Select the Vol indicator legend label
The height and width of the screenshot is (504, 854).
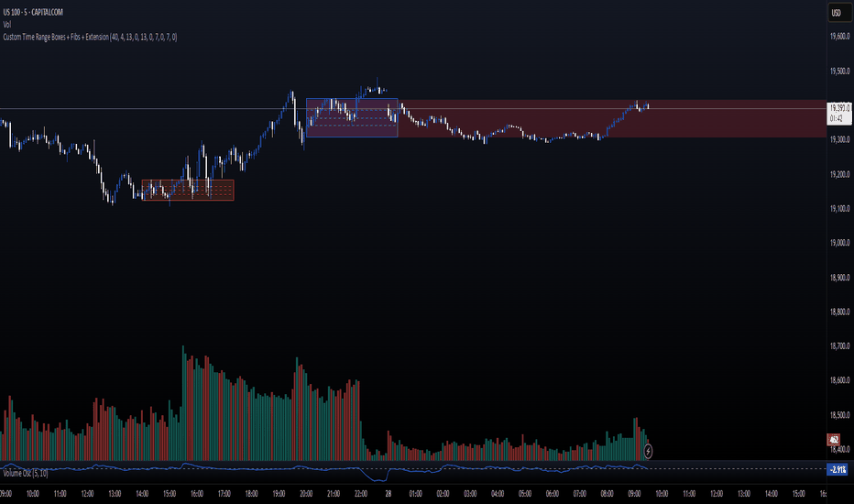coord(7,25)
